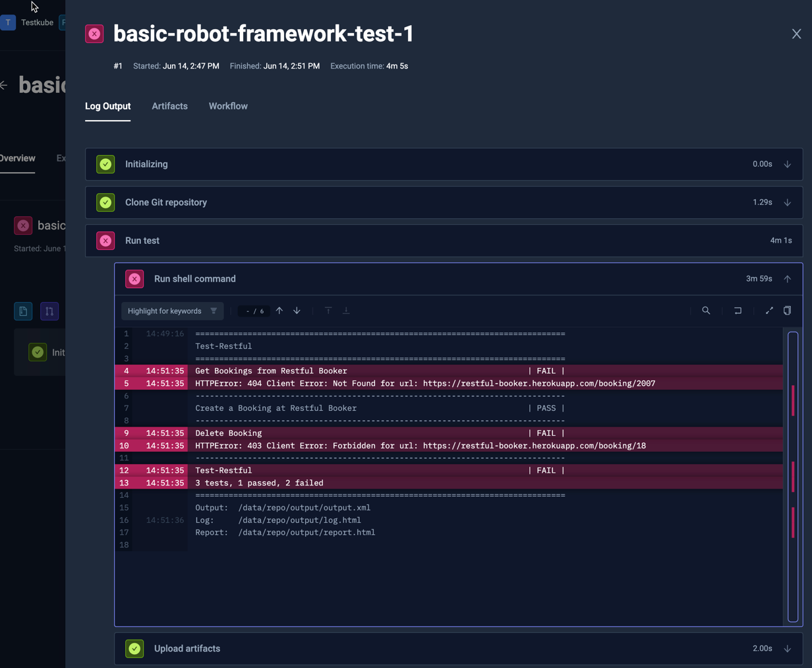Expand the Clone Git repository step
The image size is (812, 668).
(x=787, y=202)
